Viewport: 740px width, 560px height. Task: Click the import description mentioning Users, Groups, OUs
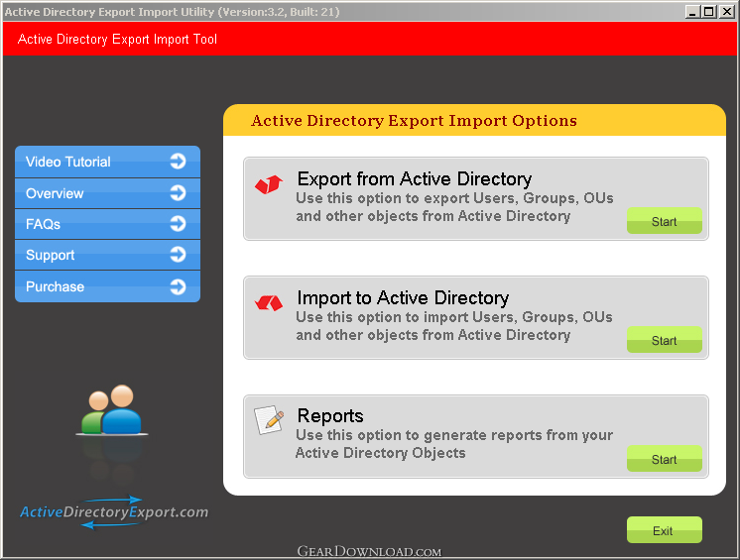point(454,326)
